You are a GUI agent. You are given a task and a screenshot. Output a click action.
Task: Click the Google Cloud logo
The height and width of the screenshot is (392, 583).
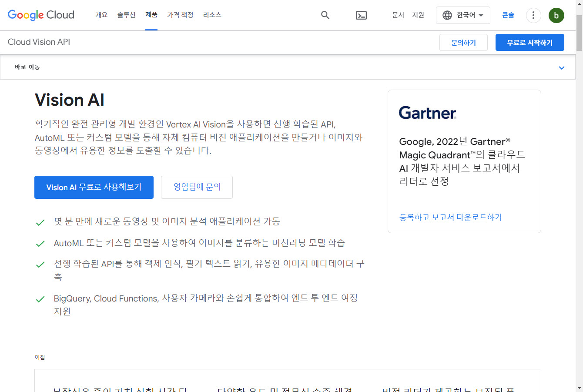(41, 15)
